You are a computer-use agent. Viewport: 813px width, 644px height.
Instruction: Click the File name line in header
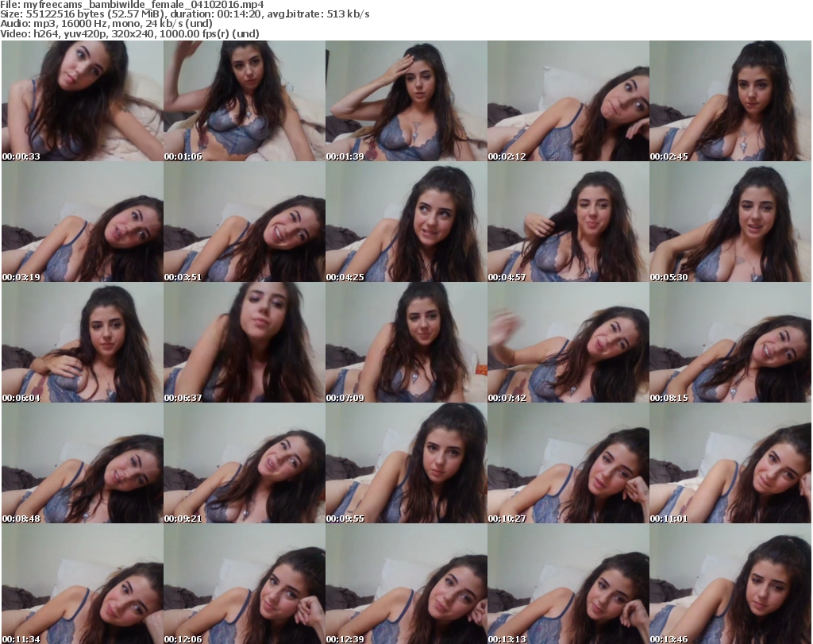133,4
